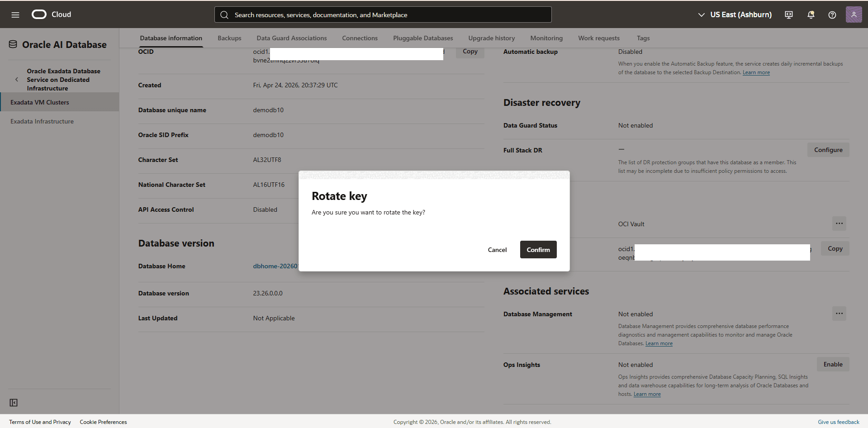The height and width of the screenshot is (428, 868).
Task: Click the Associated services heading
Action: click(546, 291)
